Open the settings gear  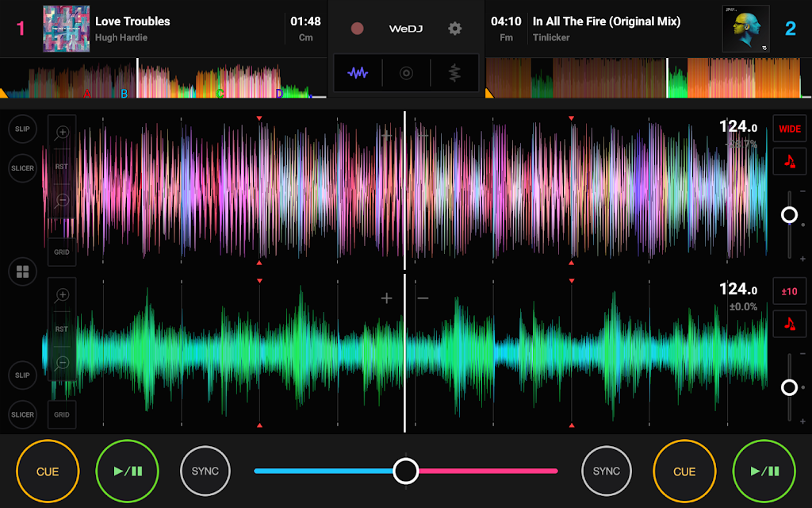click(x=454, y=29)
